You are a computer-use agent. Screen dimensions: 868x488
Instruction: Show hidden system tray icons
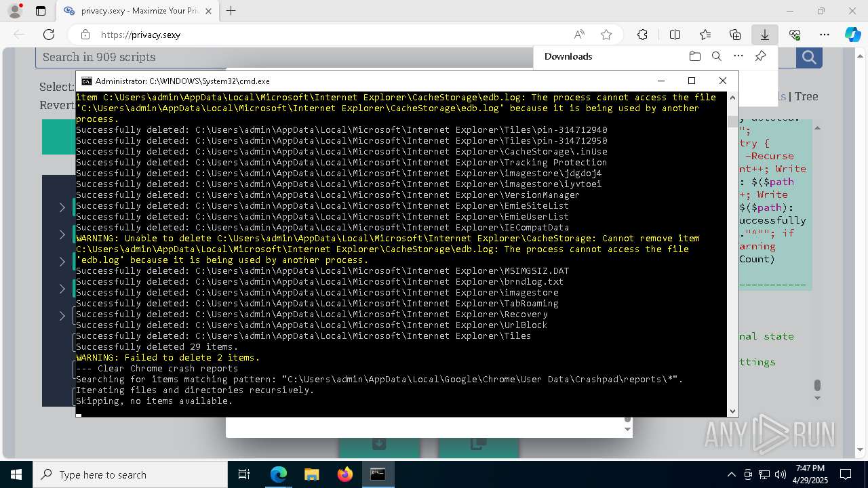point(731,474)
